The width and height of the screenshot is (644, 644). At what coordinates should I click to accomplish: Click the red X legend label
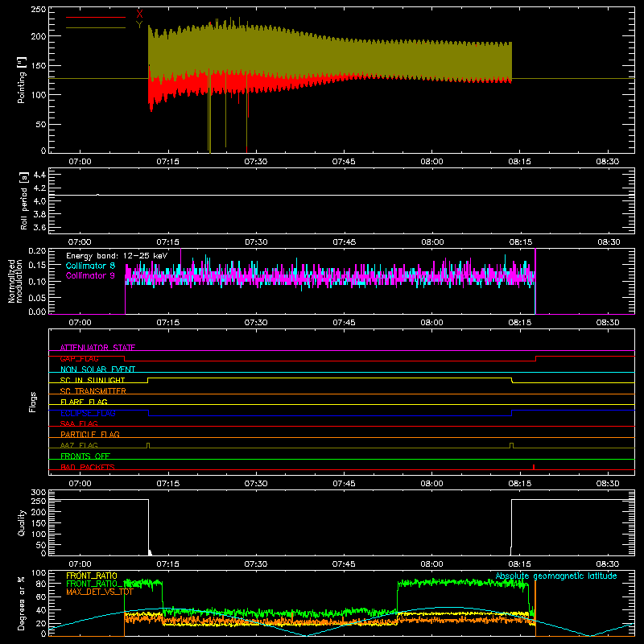139,14
